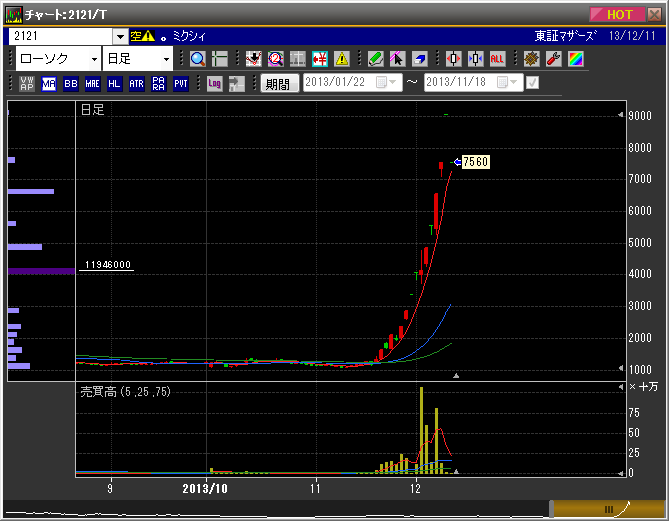This screenshot has width=669, height=521.
Task: Select the eraser tool icon
Action: tap(421, 59)
